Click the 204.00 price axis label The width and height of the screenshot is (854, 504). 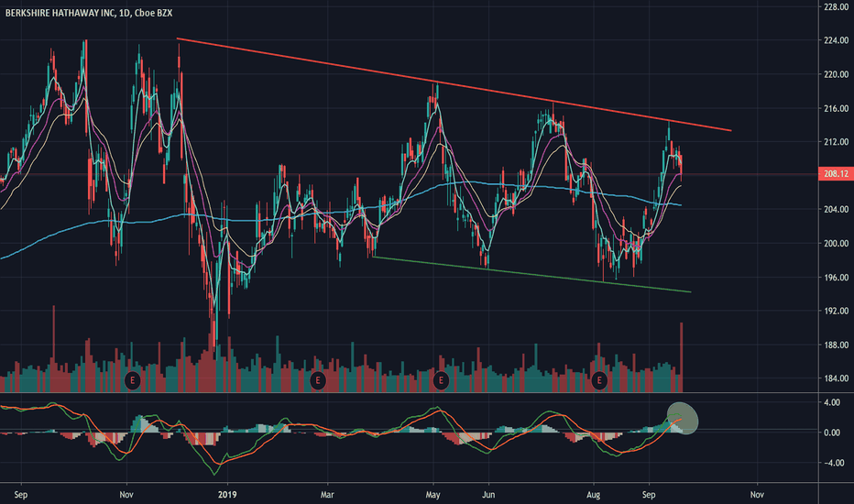(836, 209)
